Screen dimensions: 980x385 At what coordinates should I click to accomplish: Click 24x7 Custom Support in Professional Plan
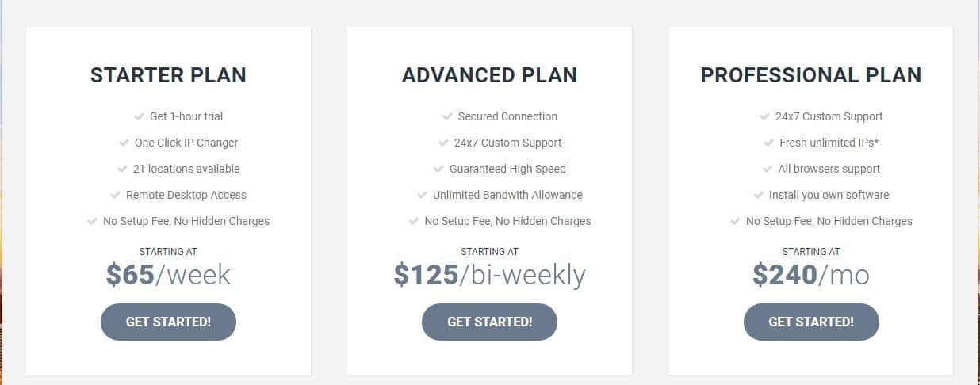point(829,116)
